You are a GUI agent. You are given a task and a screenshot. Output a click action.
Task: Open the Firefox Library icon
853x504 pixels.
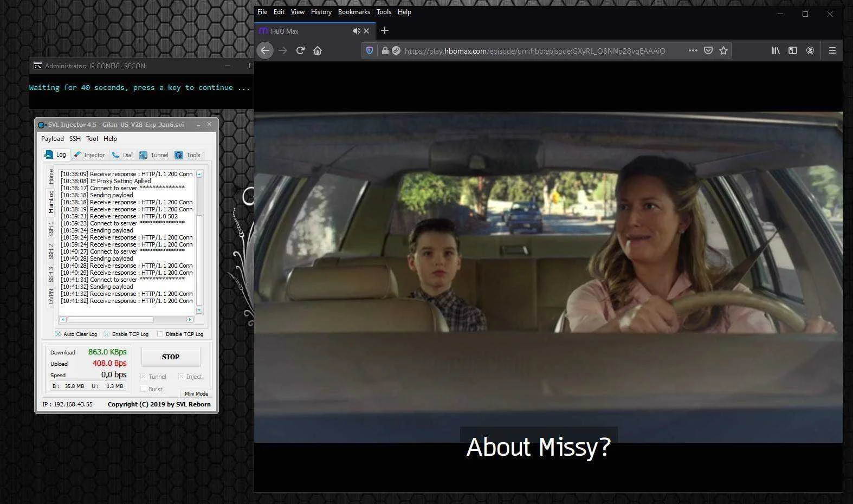(x=776, y=50)
